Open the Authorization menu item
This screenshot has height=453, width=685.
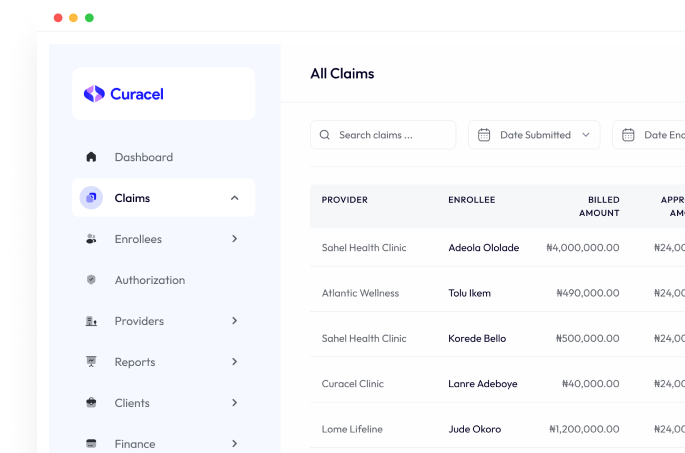[x=149, y=280]
